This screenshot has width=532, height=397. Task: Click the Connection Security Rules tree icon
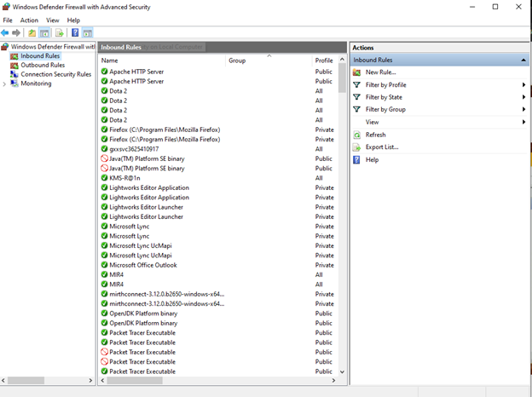14,74
